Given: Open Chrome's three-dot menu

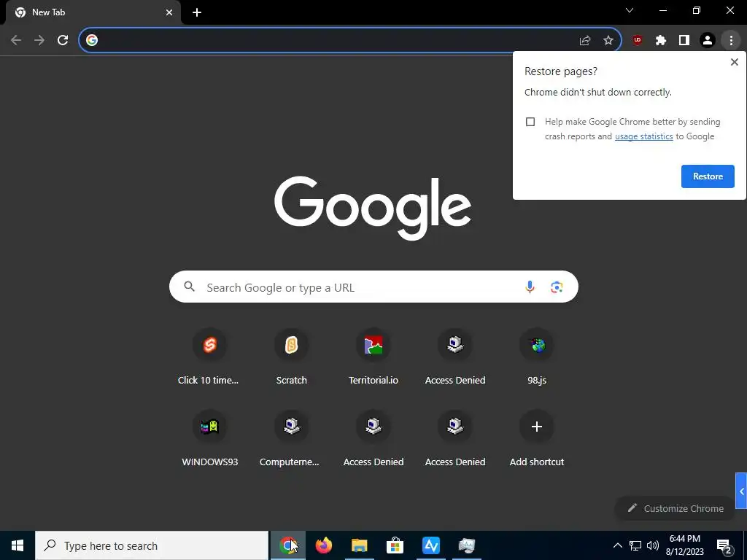Looking at the screenshot, I should point(731,41).
